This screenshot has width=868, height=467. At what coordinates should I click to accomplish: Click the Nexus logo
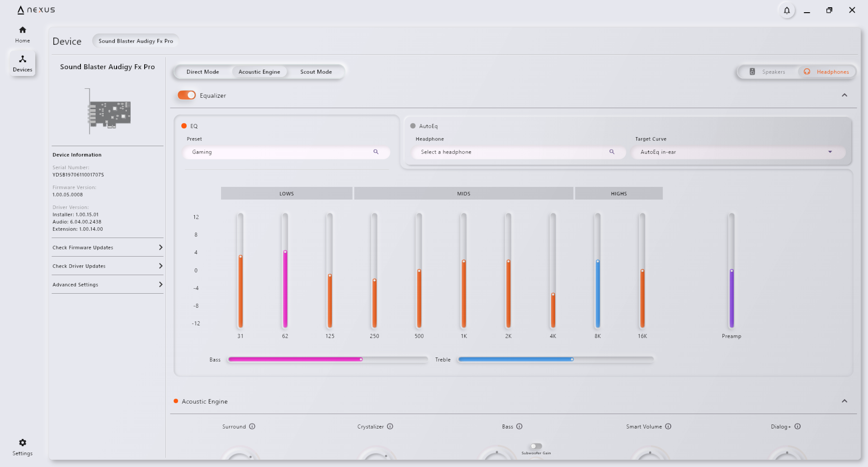coord(36,10)
